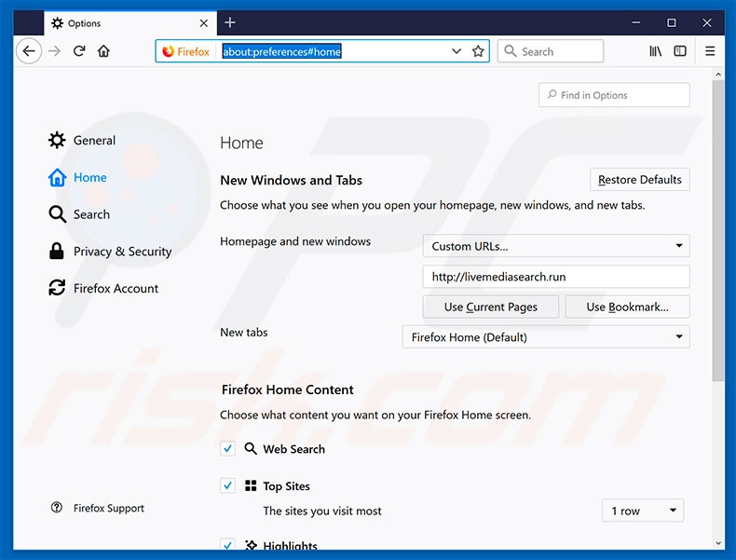Toggle the sidebars icon

tap(680, 51)
